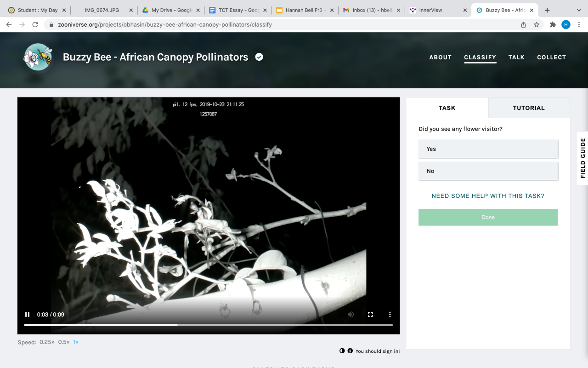
Task: Set playback speed to 0.25×
Action: click(x=47, y=342)
